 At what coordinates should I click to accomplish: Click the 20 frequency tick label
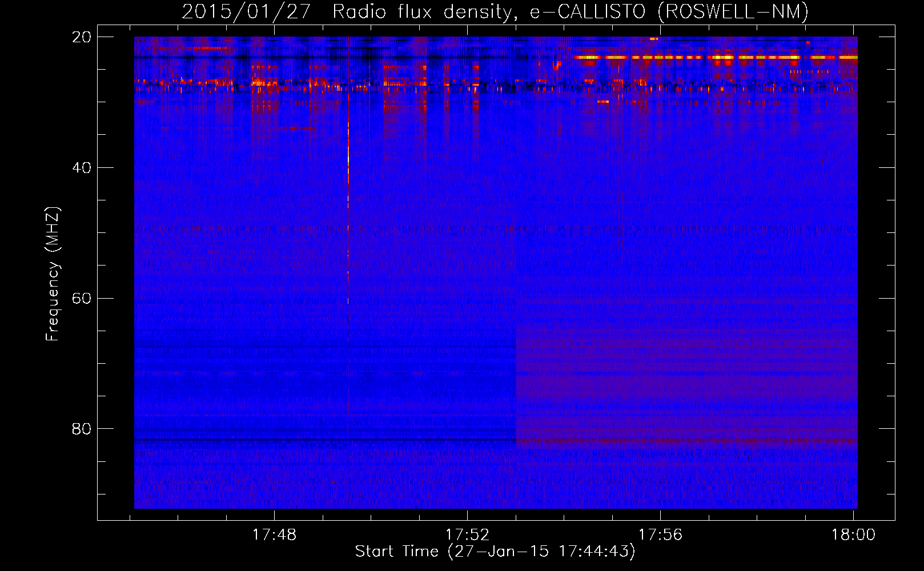(x=82, y=37)
